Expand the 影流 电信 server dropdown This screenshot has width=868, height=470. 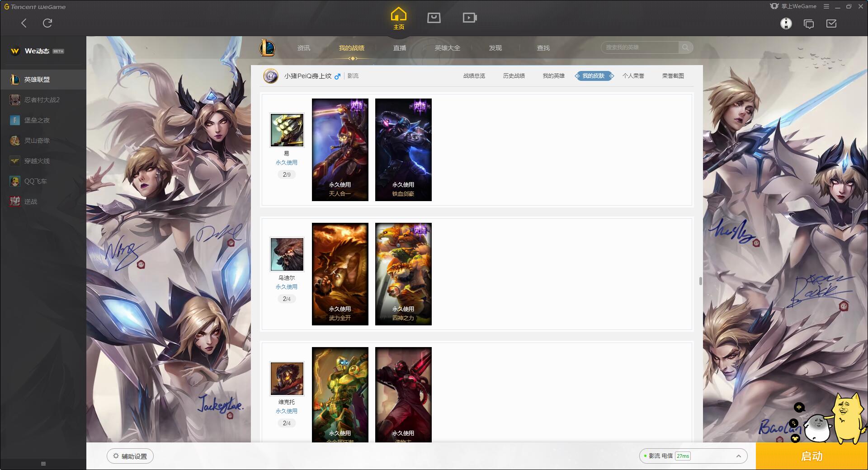click(693, 456)
